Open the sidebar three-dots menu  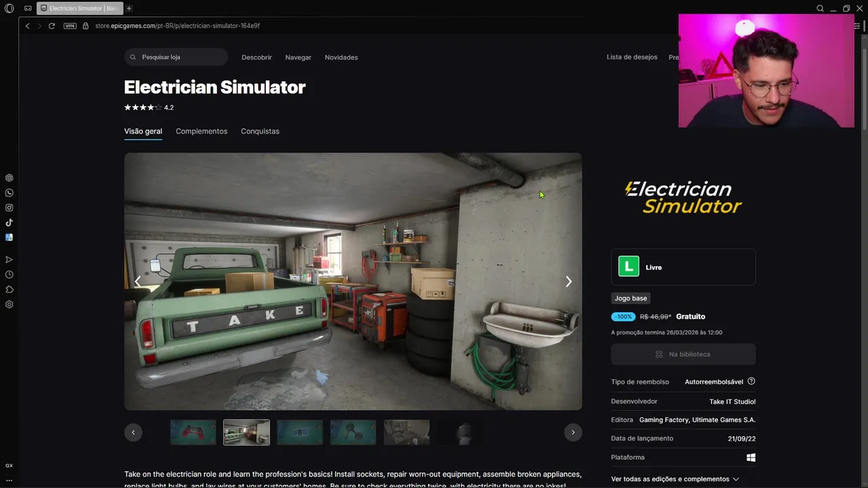click(9, 480)
